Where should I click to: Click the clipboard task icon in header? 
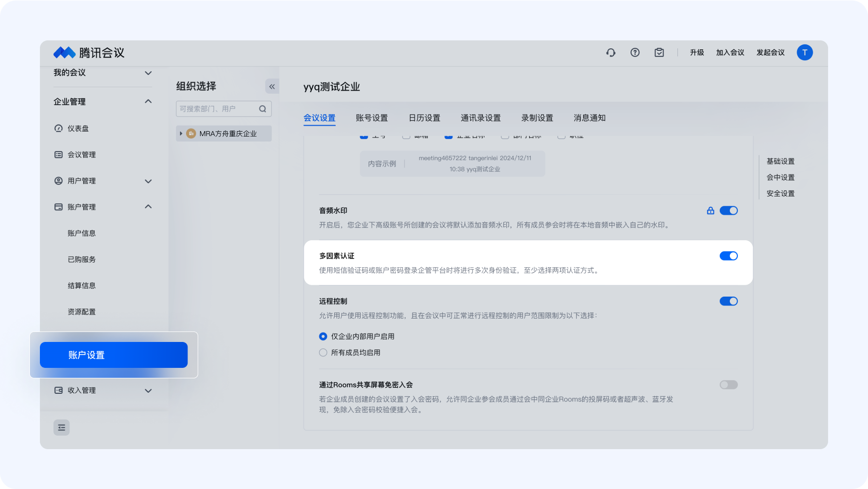(x=659, y=53)
